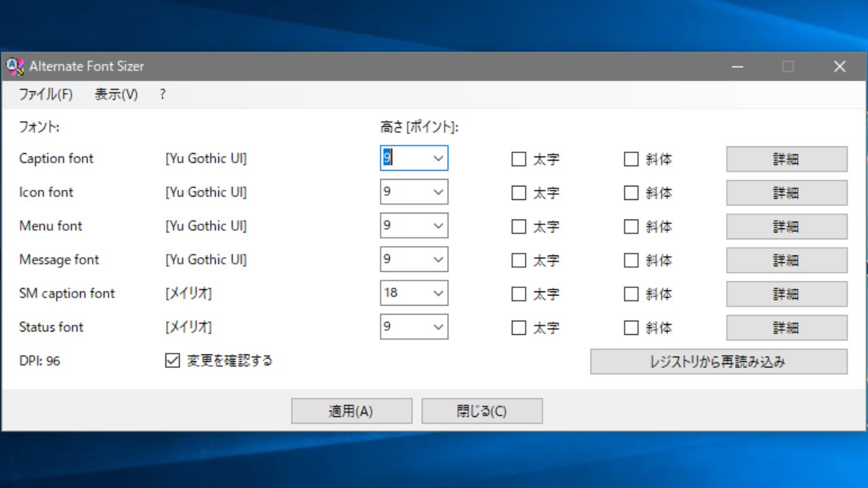The image size is (868, 488).
Task: Expand the Menu font height dropdown
Action: tap(437, 226)
